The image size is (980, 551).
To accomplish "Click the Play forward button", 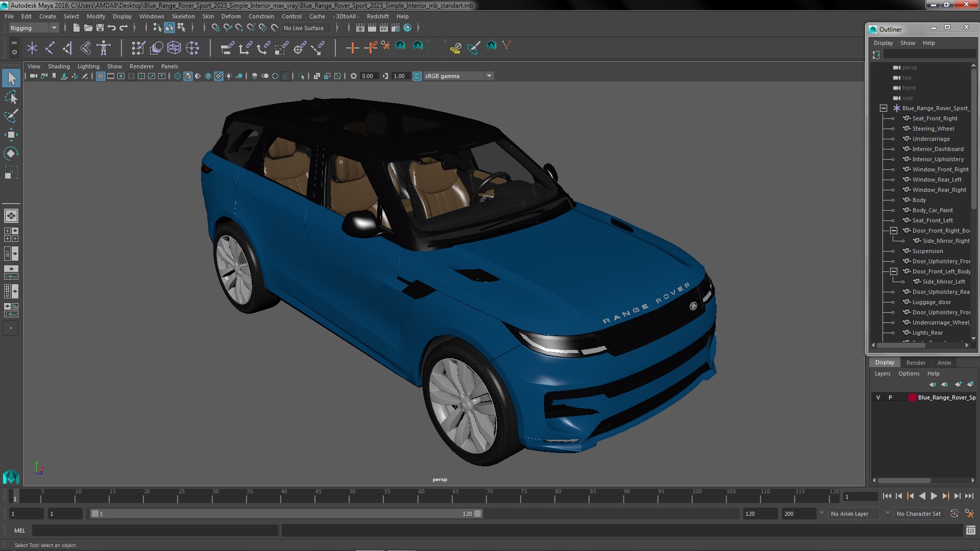I will coord(934,496).
